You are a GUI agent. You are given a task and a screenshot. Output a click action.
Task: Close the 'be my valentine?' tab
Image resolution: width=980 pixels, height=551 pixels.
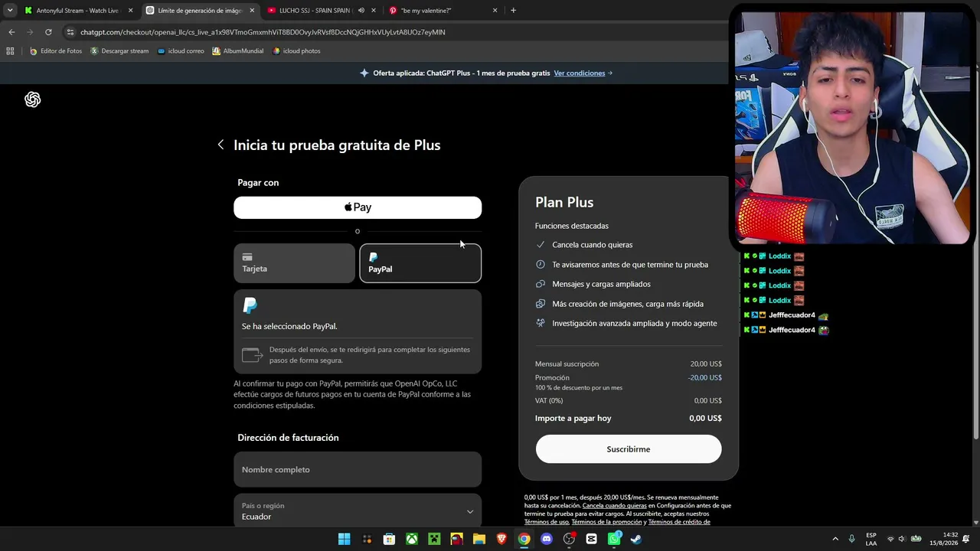tap(495, 11)
